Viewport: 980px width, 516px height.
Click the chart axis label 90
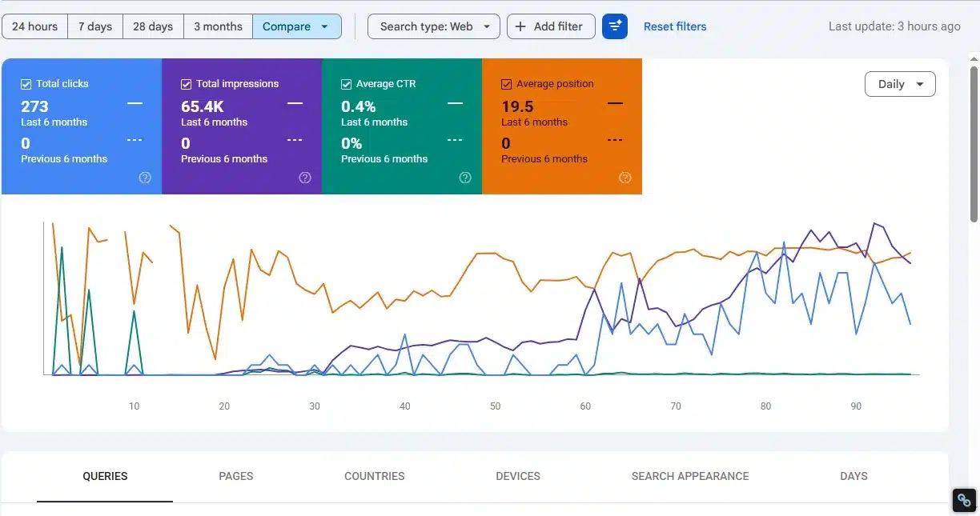point(856,406)
